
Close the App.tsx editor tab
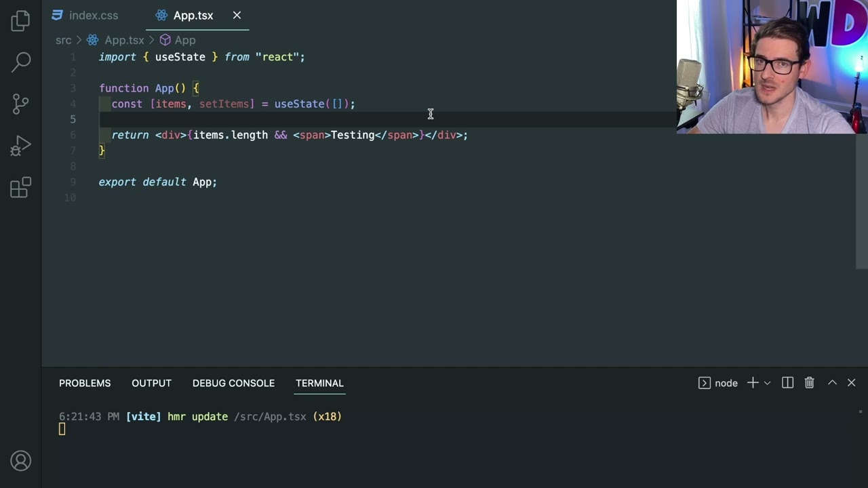pos(237,15)
